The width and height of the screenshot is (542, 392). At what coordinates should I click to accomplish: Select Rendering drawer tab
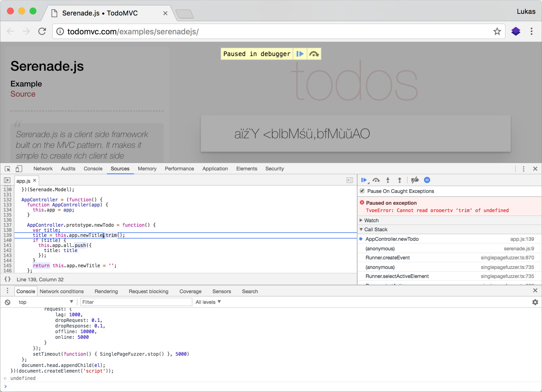click(x=106, y=291)
